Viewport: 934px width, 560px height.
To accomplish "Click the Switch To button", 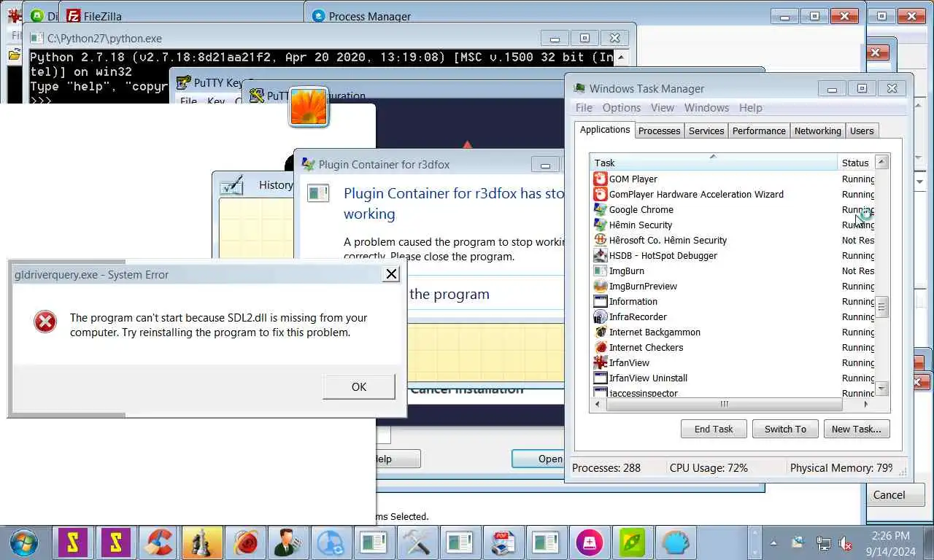I will [x=785, y=429].
